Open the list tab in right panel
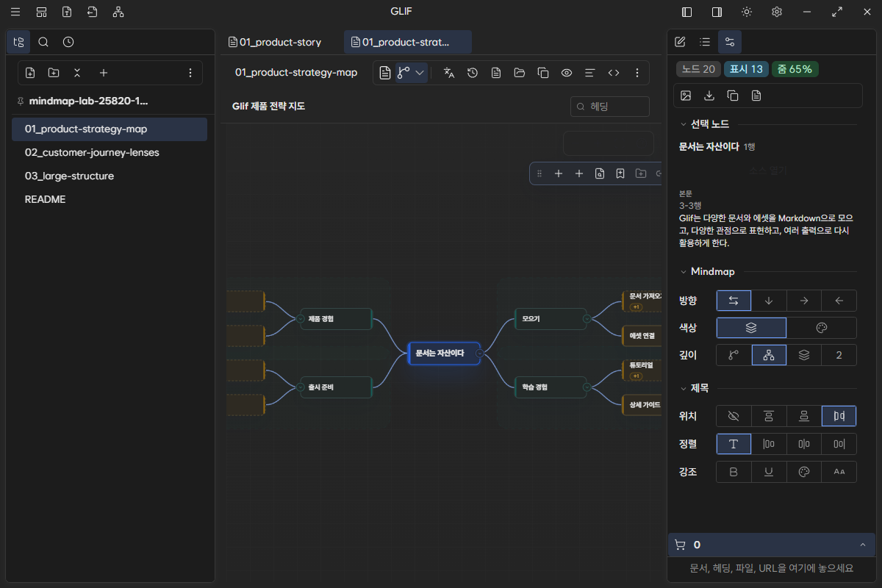 tap(705, 42)
